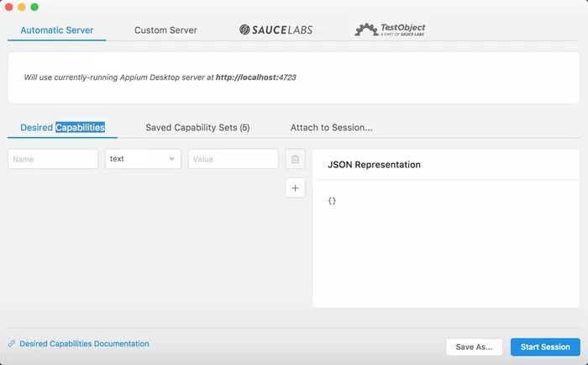The image size is (588, 365).
Task: Focus the capability Value field
Action: [233, 159]
